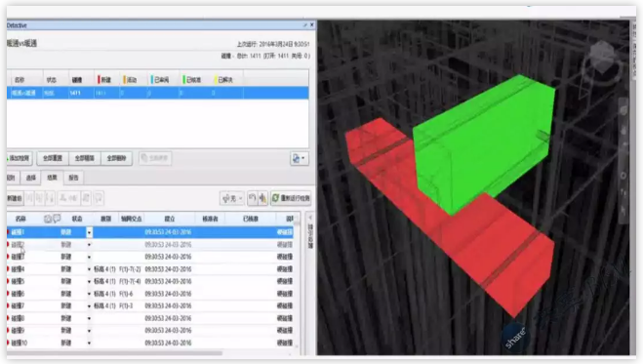Screen dimensions: 643x364
Task: Open status dropdown for 碰撞7 row
Action: 89,306
